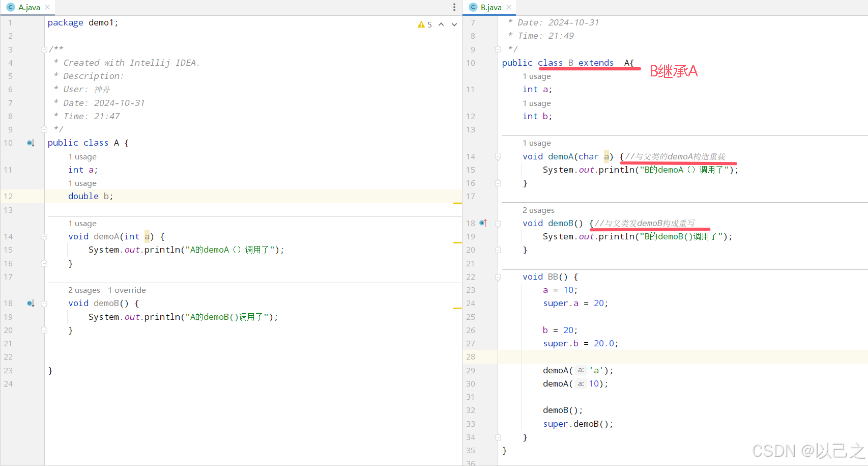Click the subclass gutter icon beside class A

31,143
